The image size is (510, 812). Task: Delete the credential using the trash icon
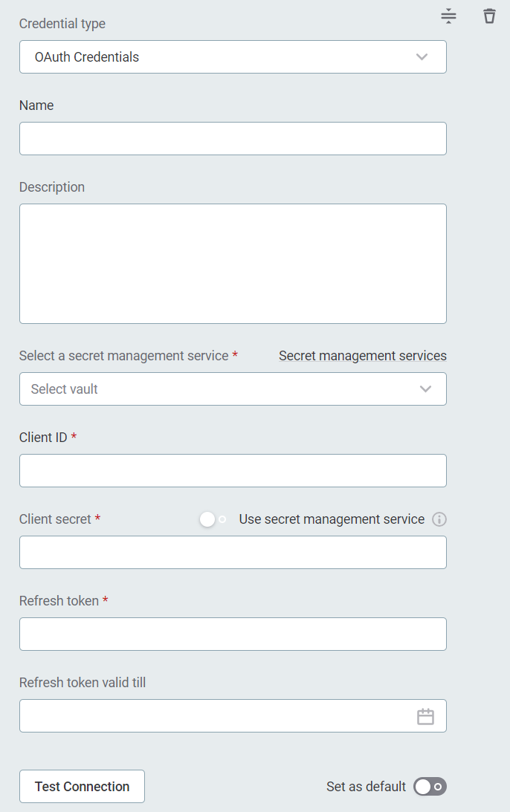tap(489, 16)
